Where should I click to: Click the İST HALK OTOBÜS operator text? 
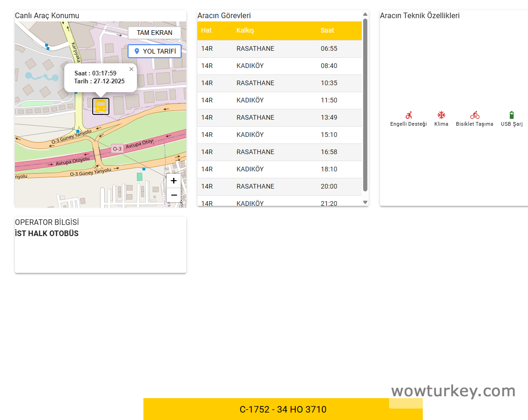pyautogui.click(x=47, y=233)
